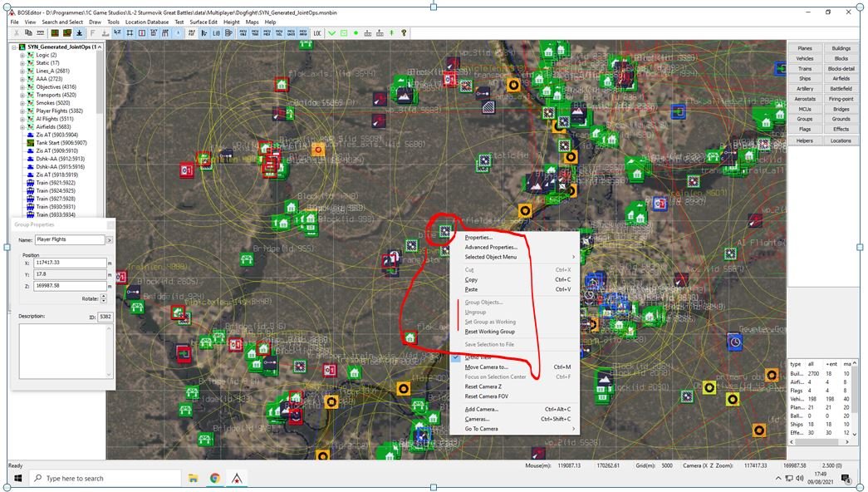868x492 pixels.
Task: Click the Name field in Group Properties
Action: click(x=70, y=239)
